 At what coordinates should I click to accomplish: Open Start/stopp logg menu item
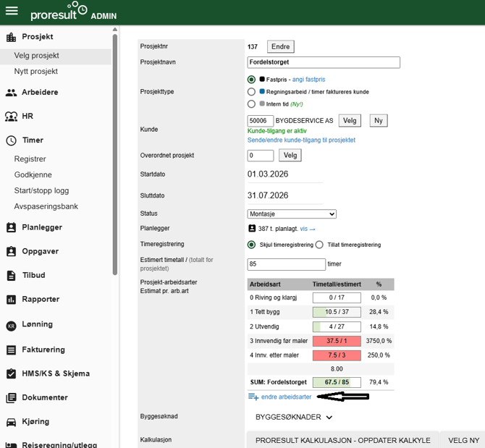coord(41,190)
